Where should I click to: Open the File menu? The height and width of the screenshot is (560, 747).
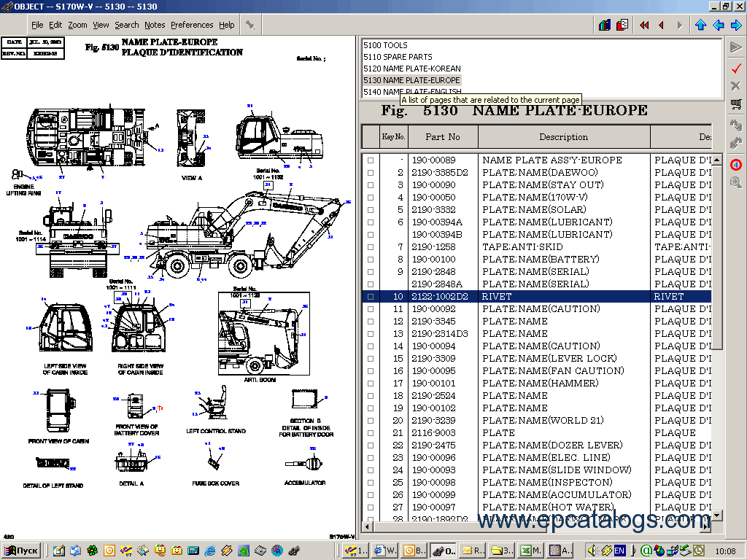[37, 25]
